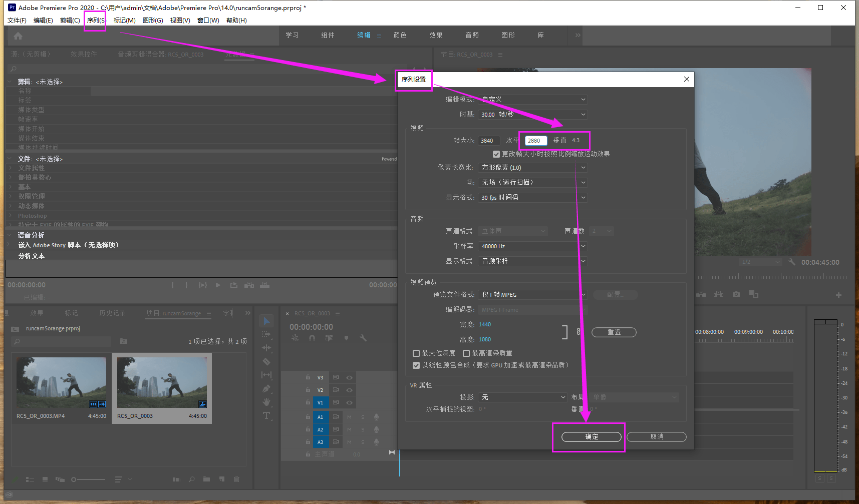
Task: Toggle V1 track output eye
Action: (349, 402)
